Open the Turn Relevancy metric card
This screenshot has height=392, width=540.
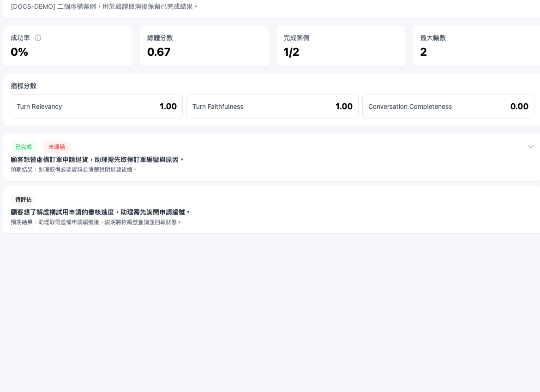point(96,107)
